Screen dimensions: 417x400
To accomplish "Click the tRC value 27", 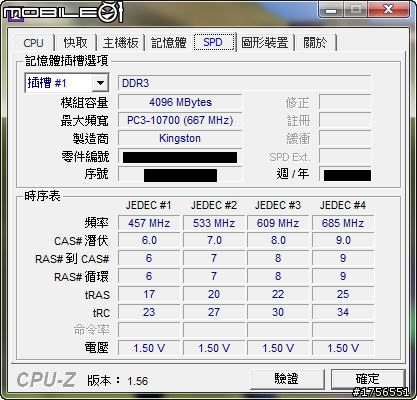I will (214, 312).
